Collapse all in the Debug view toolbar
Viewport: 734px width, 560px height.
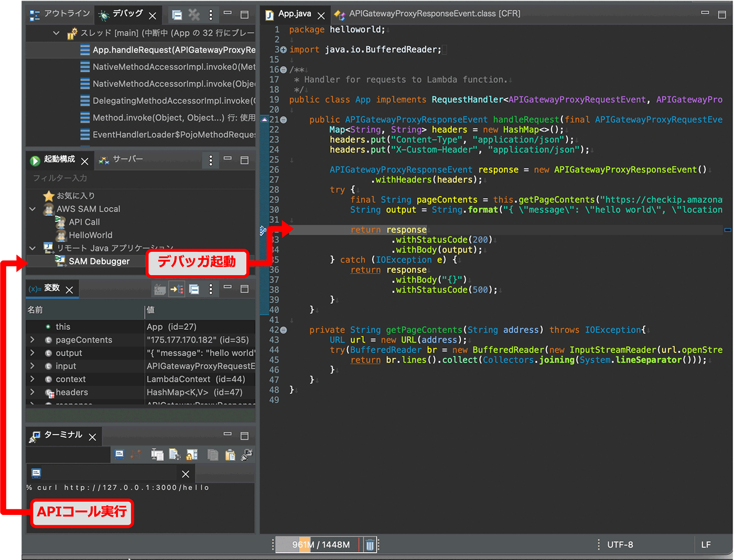click(177, 15)
